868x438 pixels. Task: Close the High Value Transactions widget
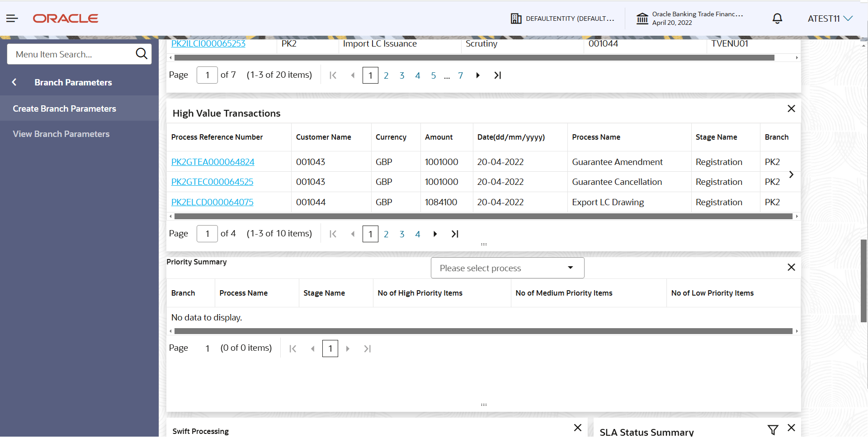791,108
